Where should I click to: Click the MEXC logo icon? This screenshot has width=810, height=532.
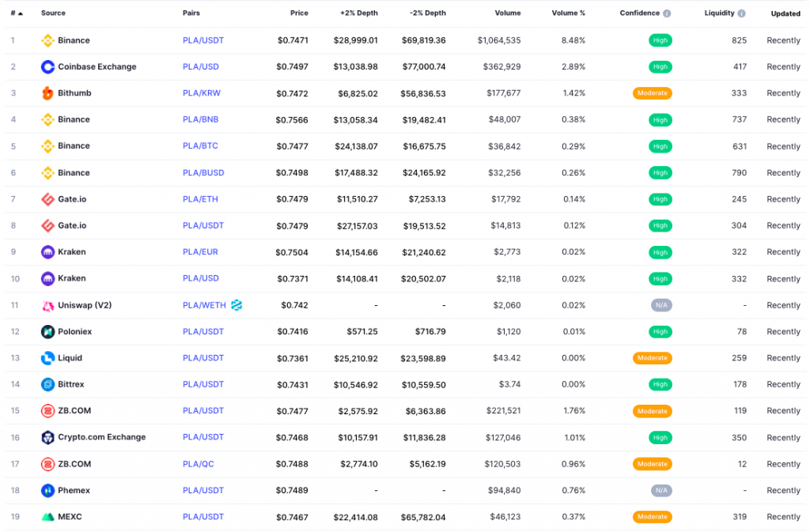click(x=47, y=516)
